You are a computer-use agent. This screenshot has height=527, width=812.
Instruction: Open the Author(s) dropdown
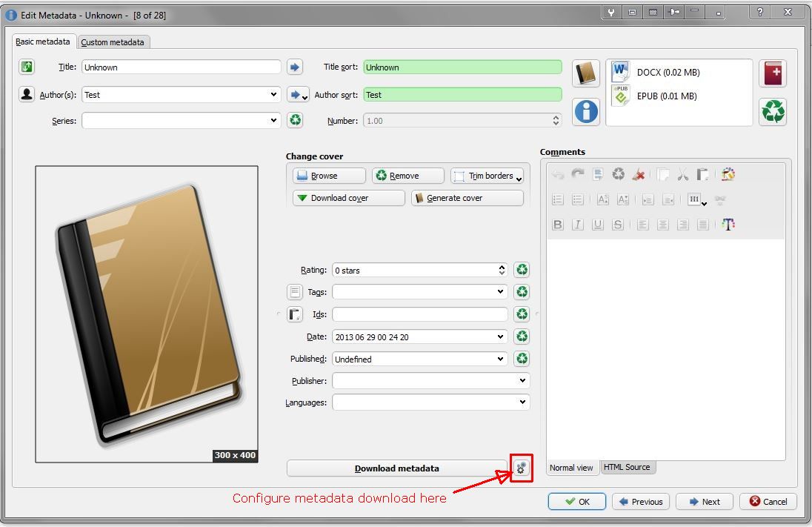point(273,94)
